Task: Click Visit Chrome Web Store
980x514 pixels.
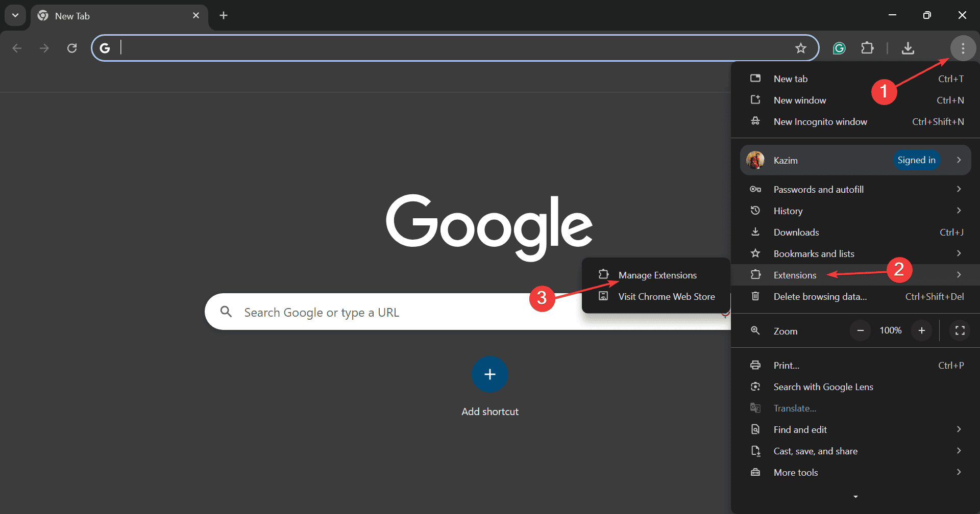Action: coord(656,296)
